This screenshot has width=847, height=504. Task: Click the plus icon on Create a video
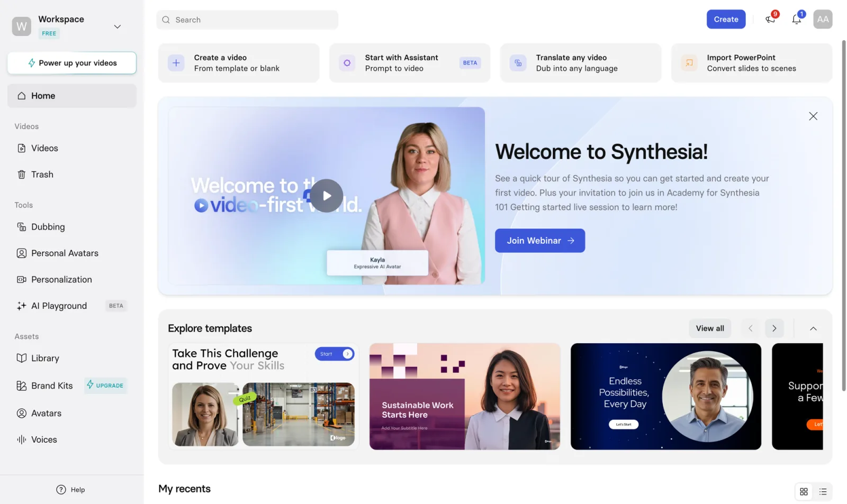pyautogui.click(x=176, y=63)
